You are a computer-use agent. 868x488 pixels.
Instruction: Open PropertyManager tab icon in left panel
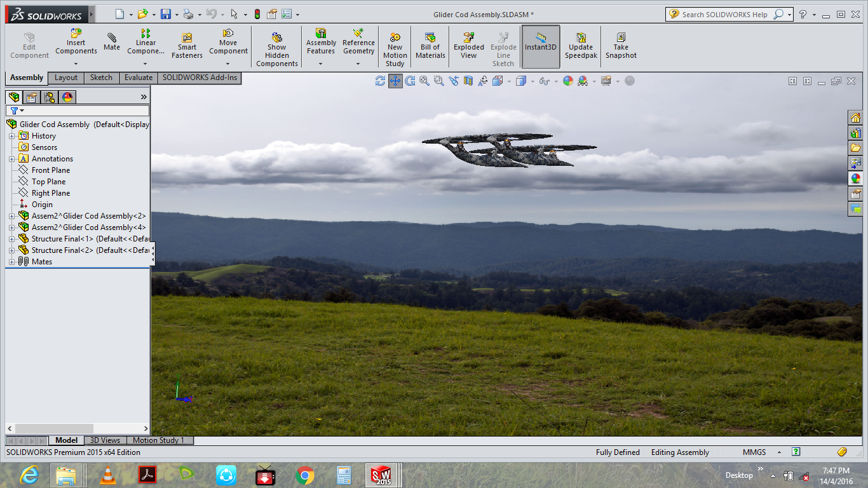(32, 97)
